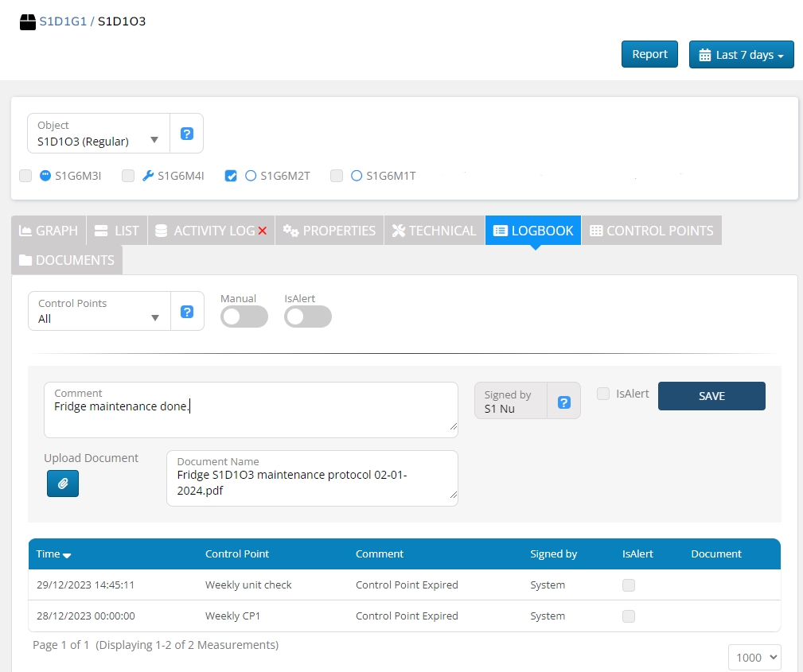
Task: Turn on the IsAlert filter toggle
Action: click(308, 317)
